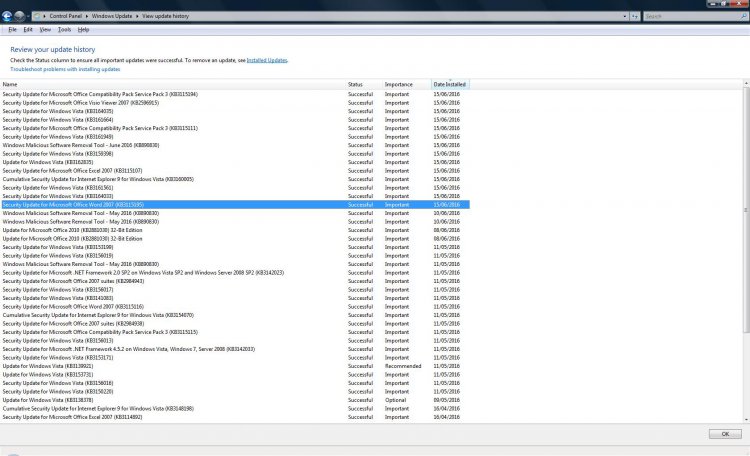This screenshot has width=750, height=456.
Task: Open the Installed Updates link
Action: (x=267, y=60)
